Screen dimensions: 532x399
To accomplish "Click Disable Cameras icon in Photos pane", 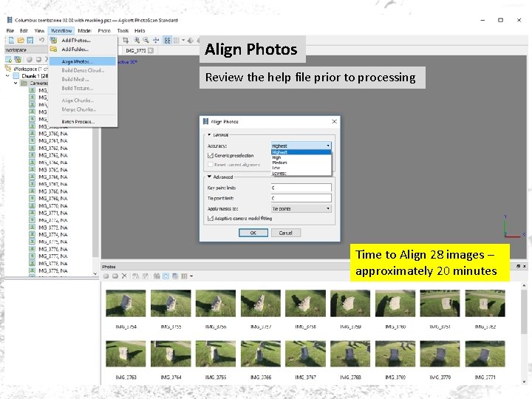I will pos(115,276).
